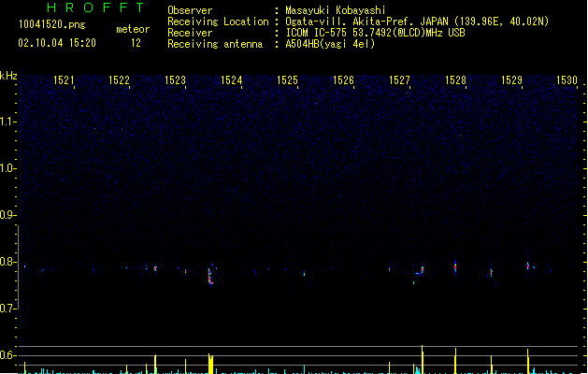Click the 1521 time marker
The height and width of the screenshot is (374, 588).
click(64, 80)
